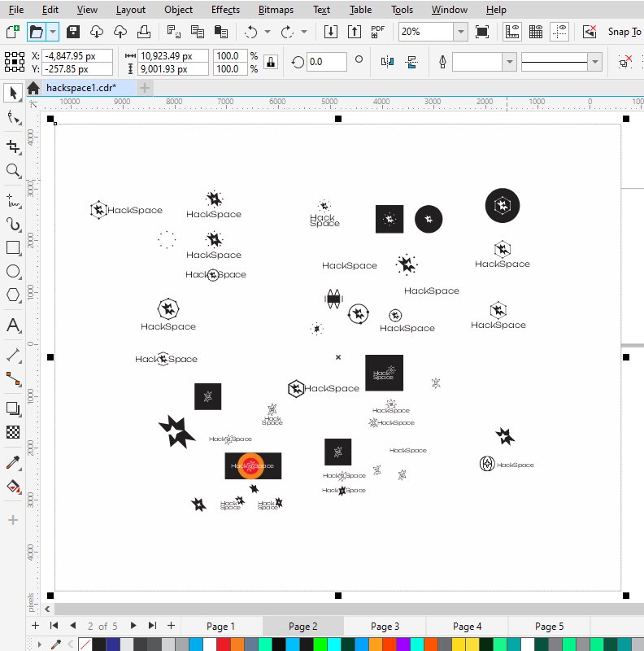Viewport: 644px width, 651px height.
Task: Toggle guidelines display
Action: [559, 32]
